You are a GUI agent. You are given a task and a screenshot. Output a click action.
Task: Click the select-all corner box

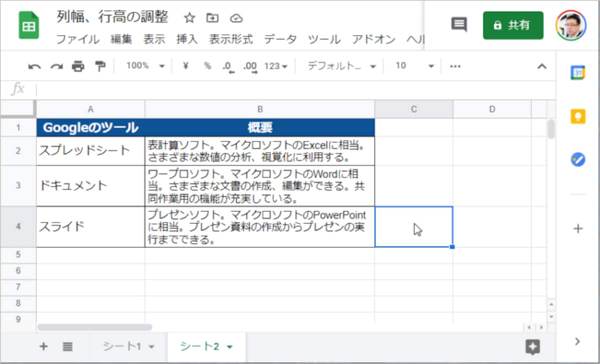[x=18, y=109]
